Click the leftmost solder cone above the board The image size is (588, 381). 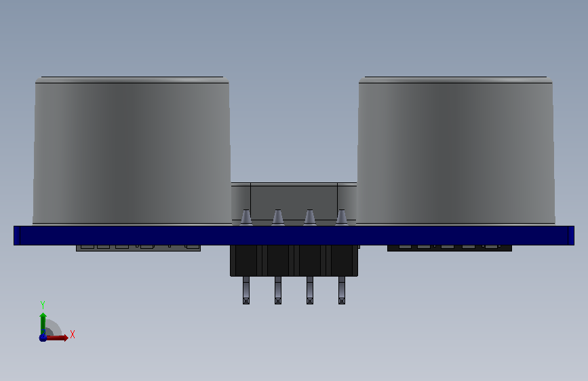coord(246,218)
